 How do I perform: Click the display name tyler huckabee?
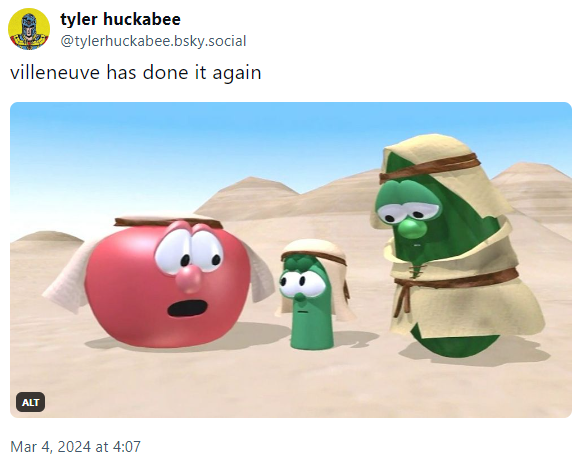[x=120, y=19]
